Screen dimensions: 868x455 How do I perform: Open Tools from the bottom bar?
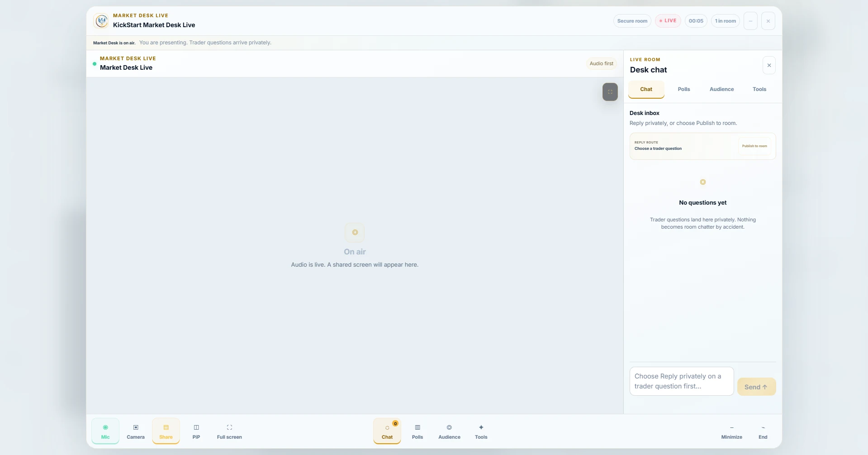coord(481,431)
